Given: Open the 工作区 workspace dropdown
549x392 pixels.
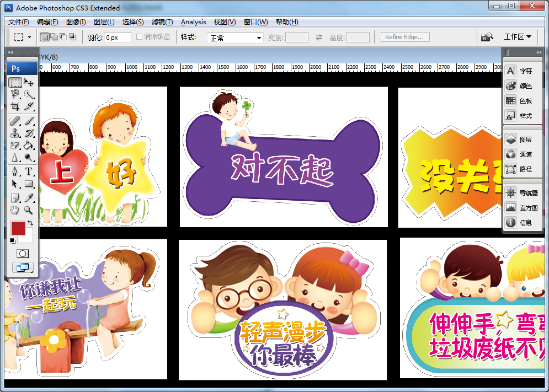Looking at the screenshot, I should [x=518, y=37].
